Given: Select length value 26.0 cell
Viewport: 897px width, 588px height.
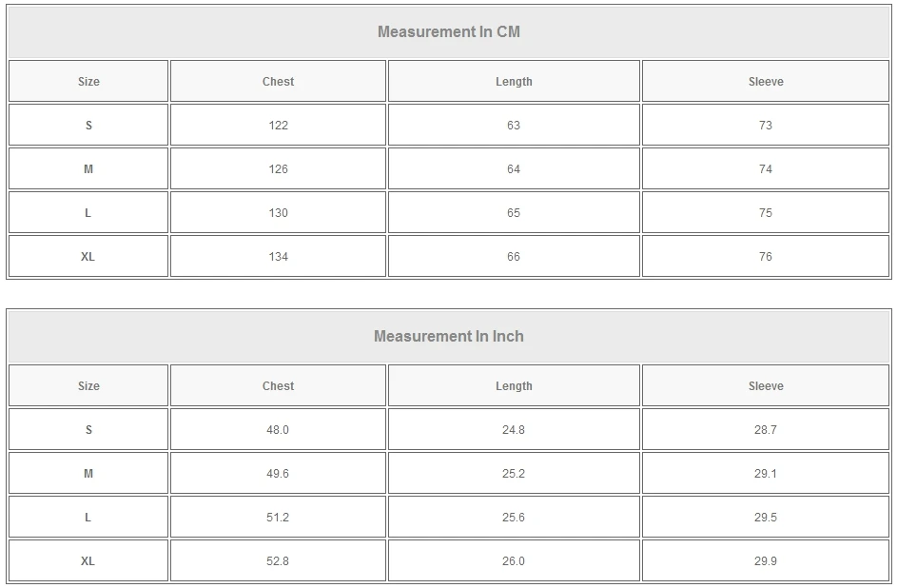Looking at the screenshot, I should (x=514, y=561).
